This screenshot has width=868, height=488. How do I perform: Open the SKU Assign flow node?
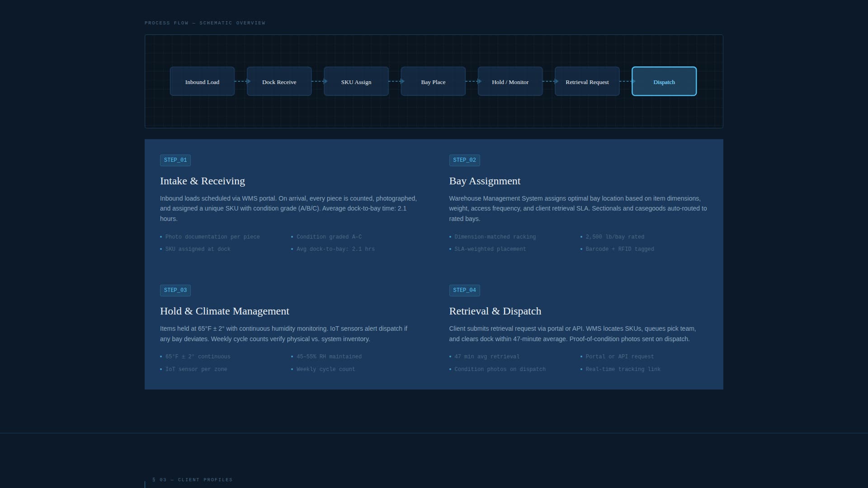click(x=356, y=81)
